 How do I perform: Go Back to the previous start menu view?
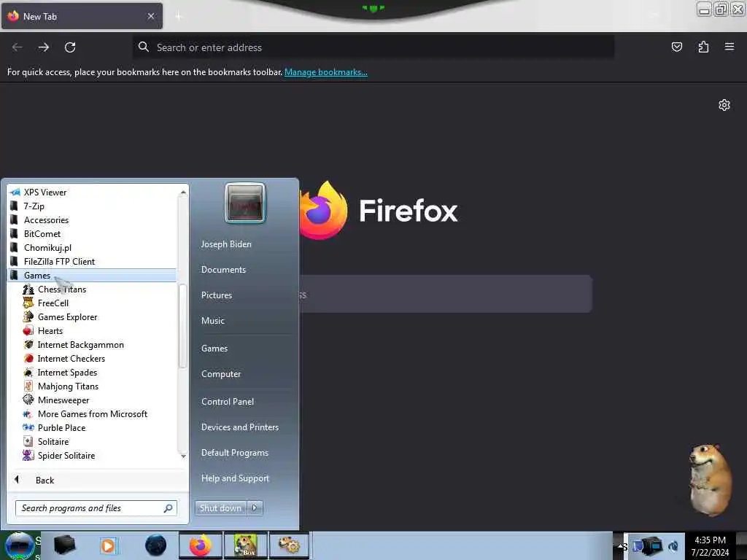44,480
